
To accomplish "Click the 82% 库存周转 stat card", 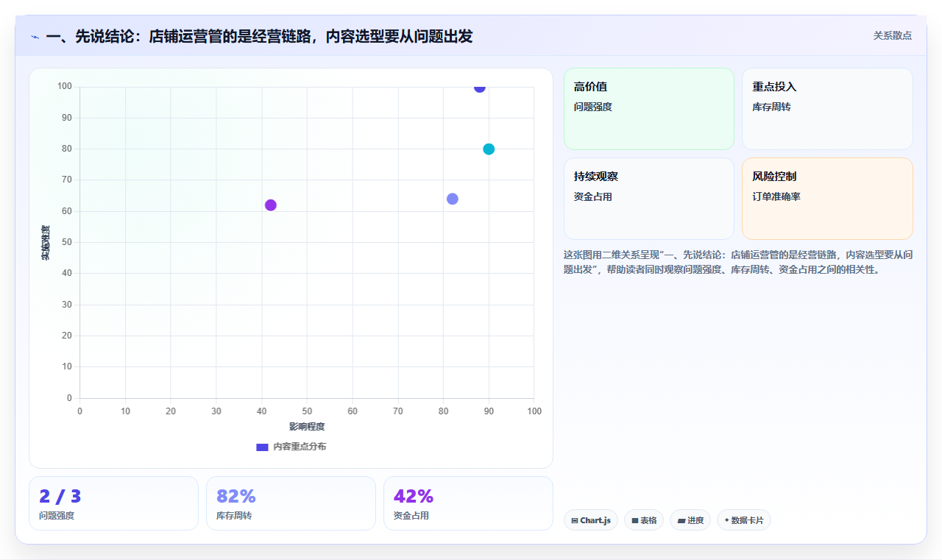I will click(291, 503).
